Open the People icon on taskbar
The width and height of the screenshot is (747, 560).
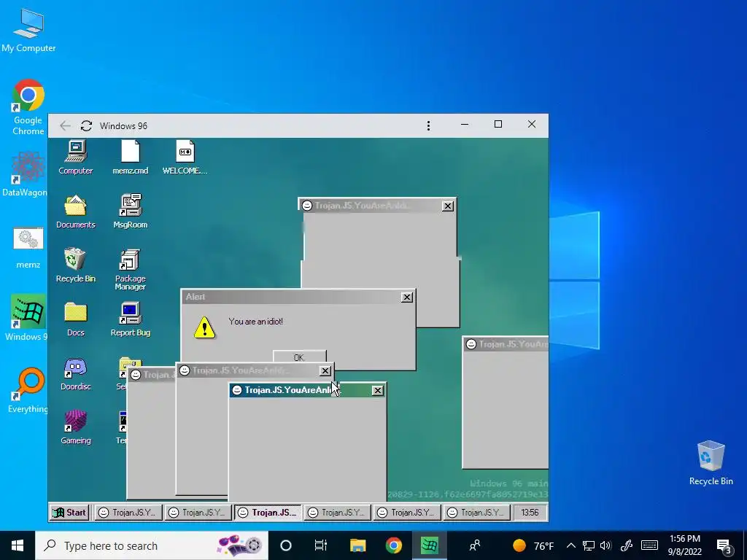coord(474,545)
